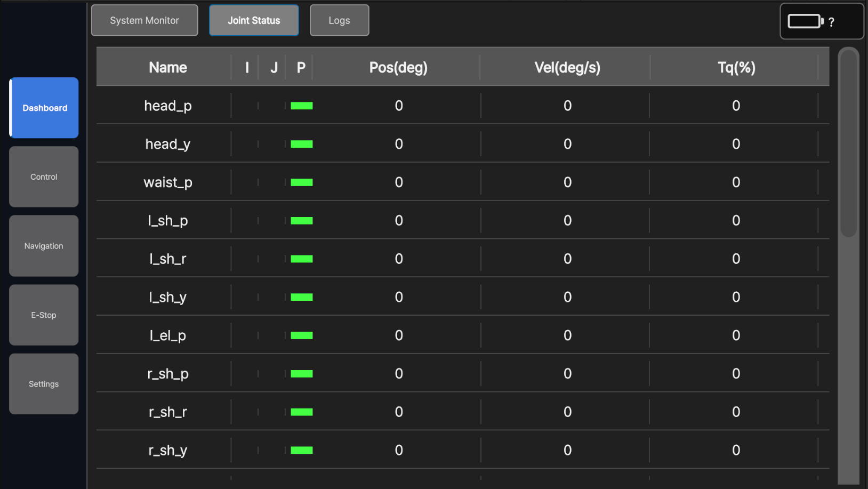Select the Joint Status tab
This screenshot has height=489, width=868.
tap(254, 20)
